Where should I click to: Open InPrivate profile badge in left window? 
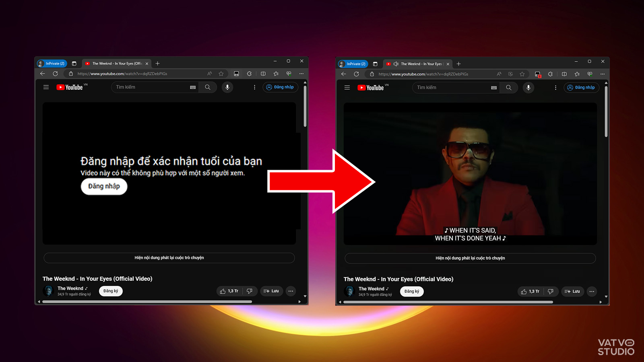pyautogui.click(x=52, y=64)
